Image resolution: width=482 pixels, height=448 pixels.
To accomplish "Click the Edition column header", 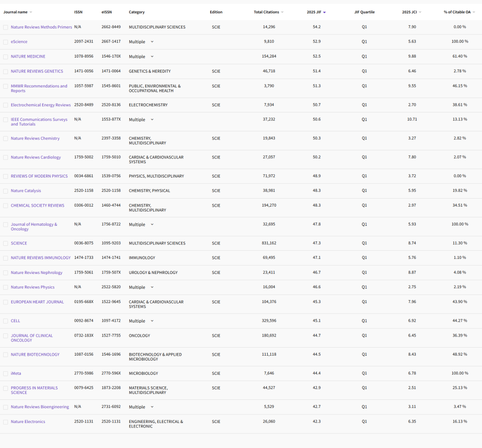I will click(216, 12).
